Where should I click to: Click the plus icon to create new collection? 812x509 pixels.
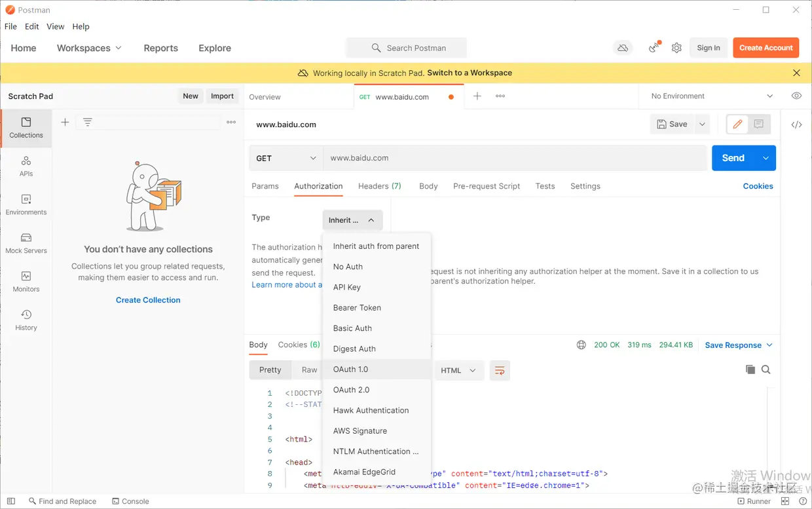coord(65,122)
